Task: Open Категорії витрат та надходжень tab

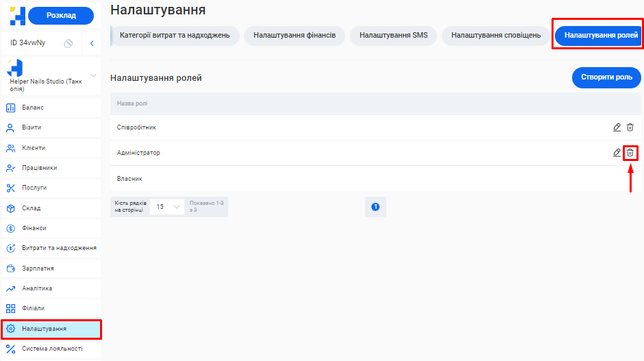Action: (x=175, y=36)
